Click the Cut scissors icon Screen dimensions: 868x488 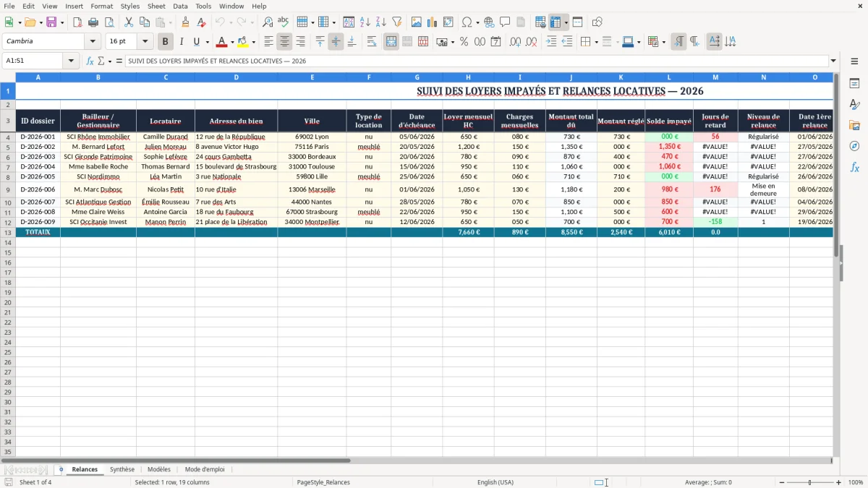point(129,22)
